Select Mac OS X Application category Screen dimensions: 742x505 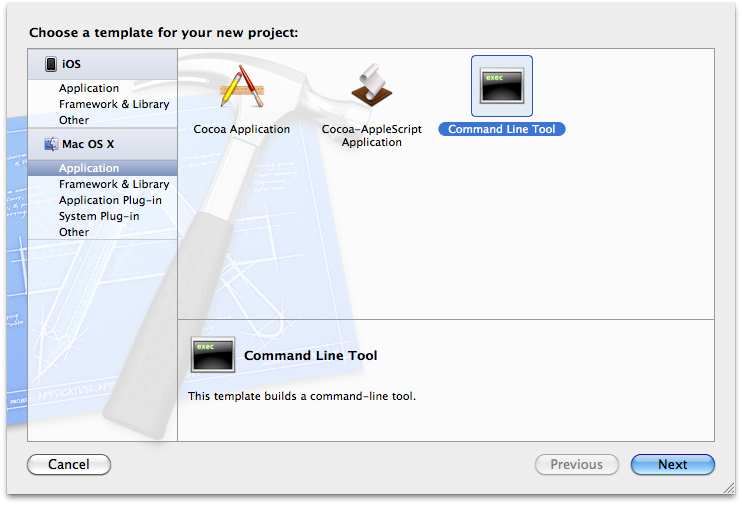pyautogui.click(x=89, y=168)
